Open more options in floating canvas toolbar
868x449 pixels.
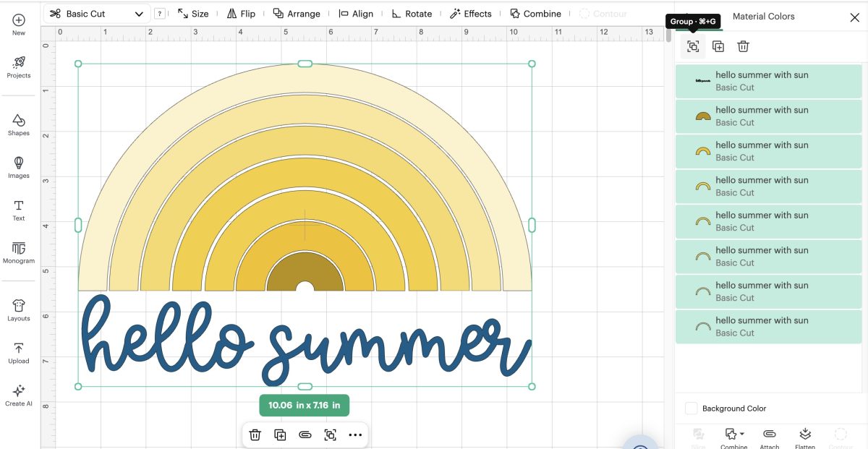pyautogui.click(x=355, y=435)
